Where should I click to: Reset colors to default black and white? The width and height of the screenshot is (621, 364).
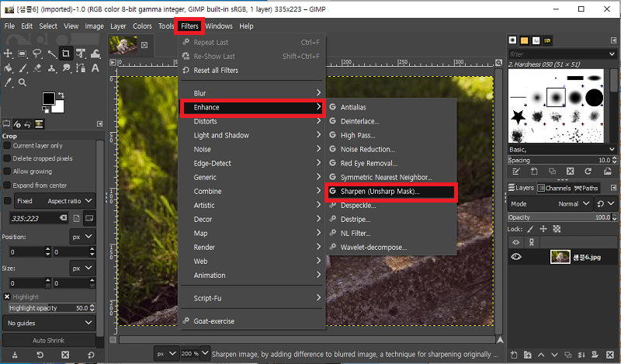coord(45,109)
